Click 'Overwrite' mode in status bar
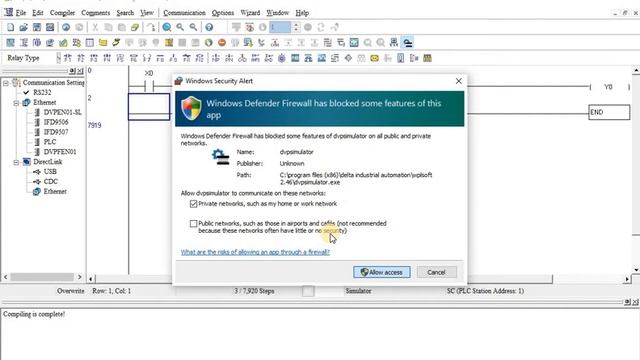640x360 pixels. tap(71, 291)
